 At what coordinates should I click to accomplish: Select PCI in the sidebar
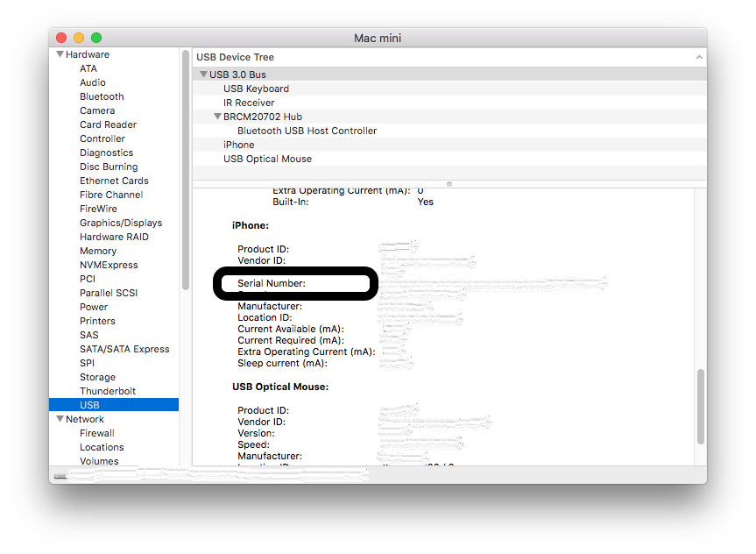pos(88,279)
